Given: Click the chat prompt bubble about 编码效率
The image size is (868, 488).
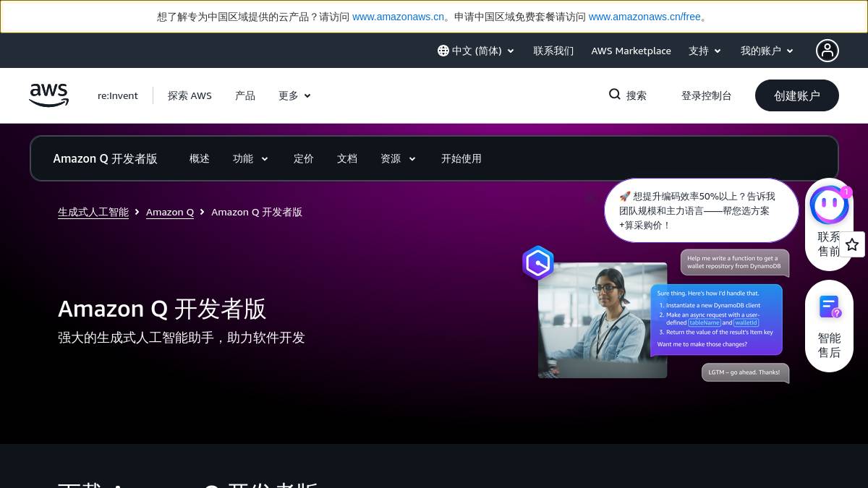Looking at the screenshot, I should tap(701, 210).
